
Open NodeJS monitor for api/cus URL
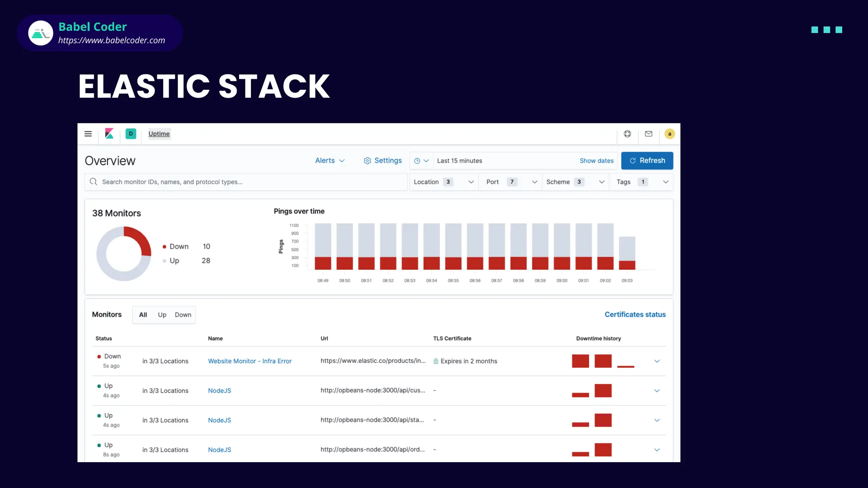pyautogui.click(x=220, y=391)
